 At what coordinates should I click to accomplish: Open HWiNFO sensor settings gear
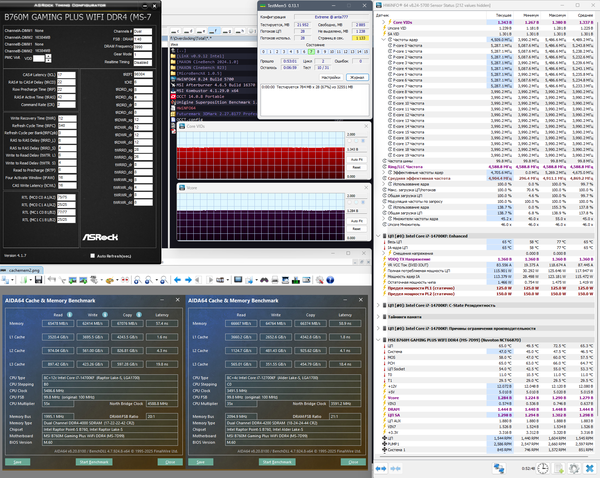(x=574, y=468)
